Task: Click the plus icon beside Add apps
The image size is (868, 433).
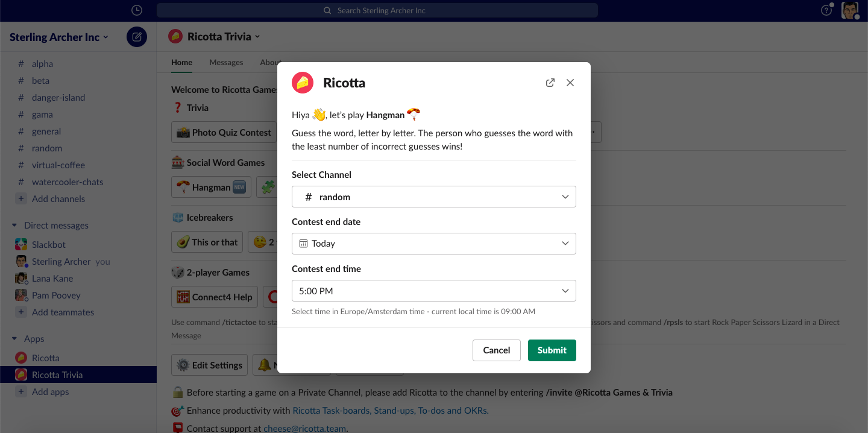Action: pos(21,391)
